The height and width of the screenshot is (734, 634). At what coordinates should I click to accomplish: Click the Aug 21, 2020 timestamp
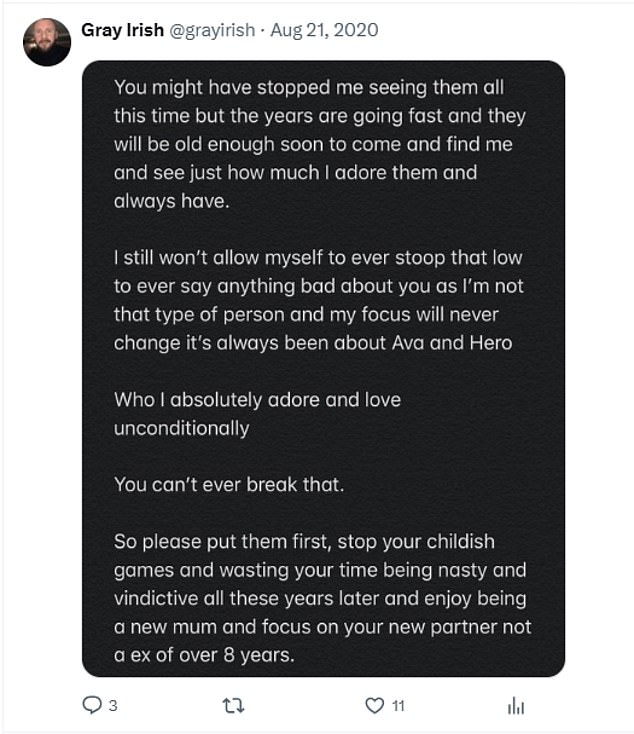(x=324, y=30)
